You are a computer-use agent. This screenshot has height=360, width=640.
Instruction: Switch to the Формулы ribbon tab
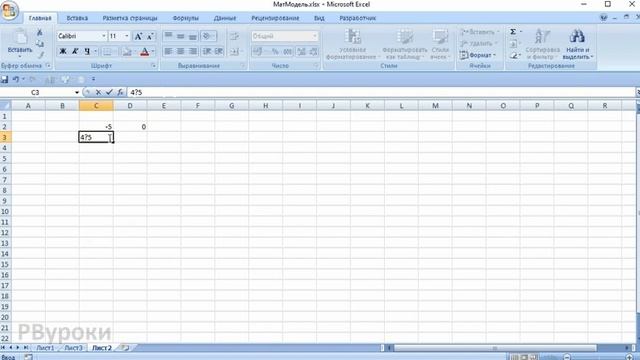click(186, 18)
